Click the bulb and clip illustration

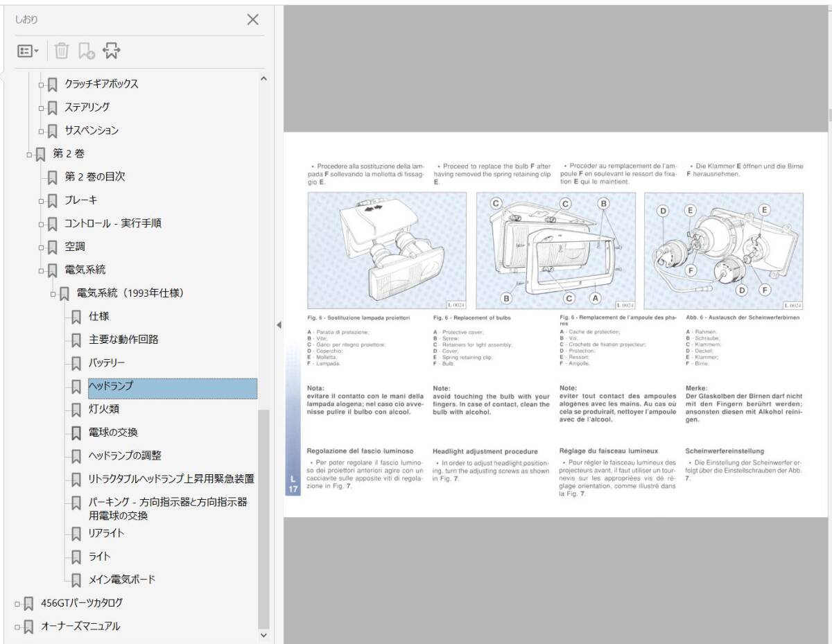[x=724, y=250]
